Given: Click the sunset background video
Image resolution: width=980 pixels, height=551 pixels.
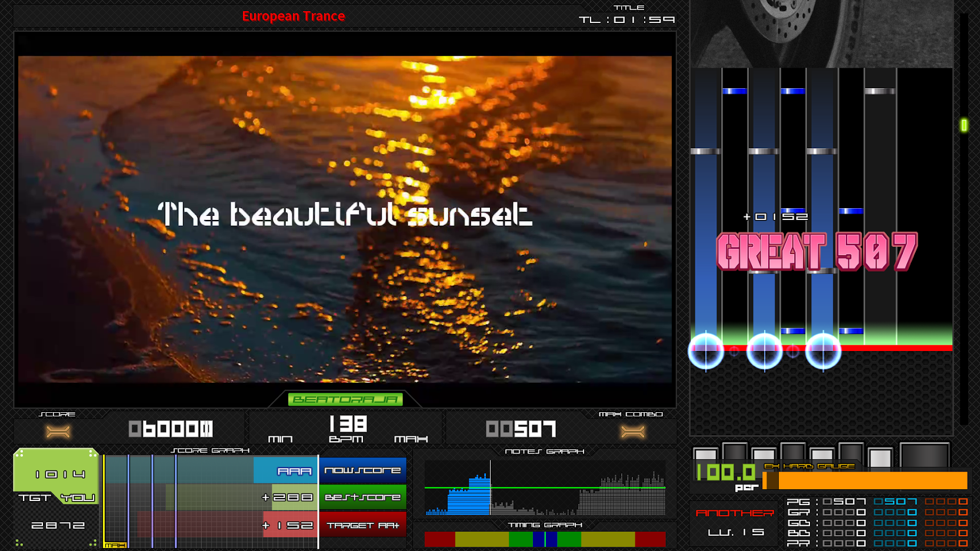Looking at the screenshot, I should coord(345,219).
